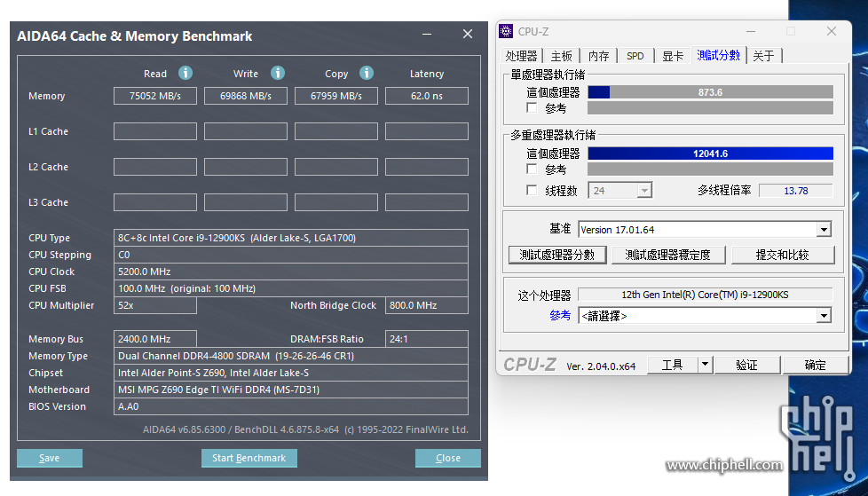Click North Bridge Clock 800.0 MHz value

[427, 305]
